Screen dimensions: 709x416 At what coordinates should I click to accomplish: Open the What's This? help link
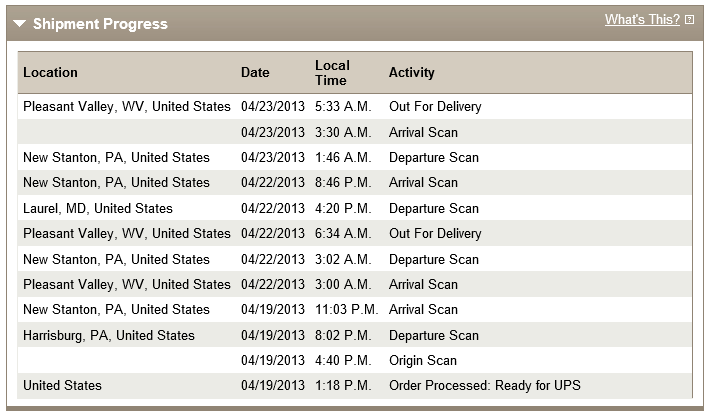click(642, 19)
